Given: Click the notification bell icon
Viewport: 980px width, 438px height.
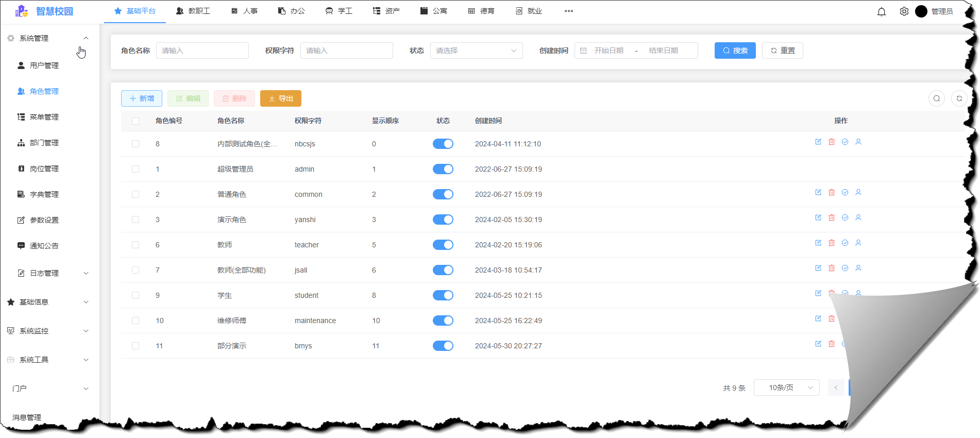Looking at the screenshot, I should click(x=882, y=11).
